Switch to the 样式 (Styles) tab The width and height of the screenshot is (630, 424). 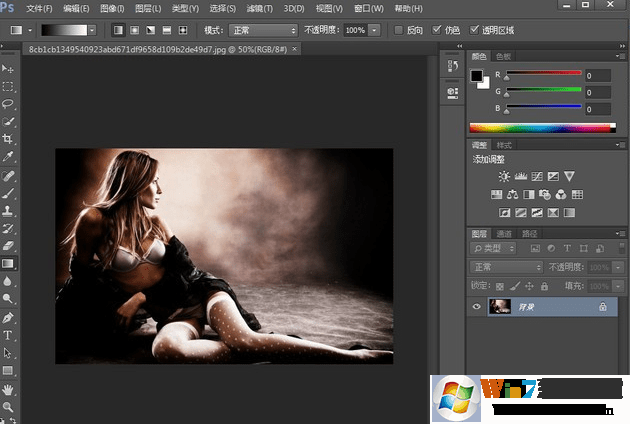coord(504,146)
